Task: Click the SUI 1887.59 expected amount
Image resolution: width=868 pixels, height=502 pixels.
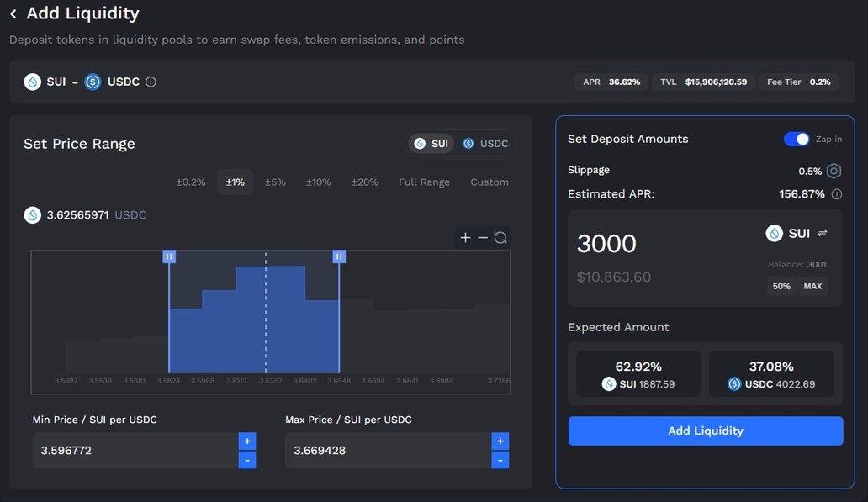Action: pos(647,384)
